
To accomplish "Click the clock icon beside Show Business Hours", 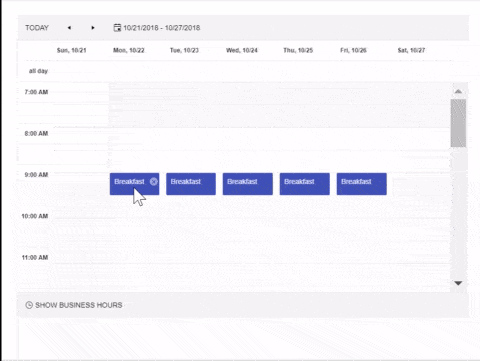I will pos(29,305).
